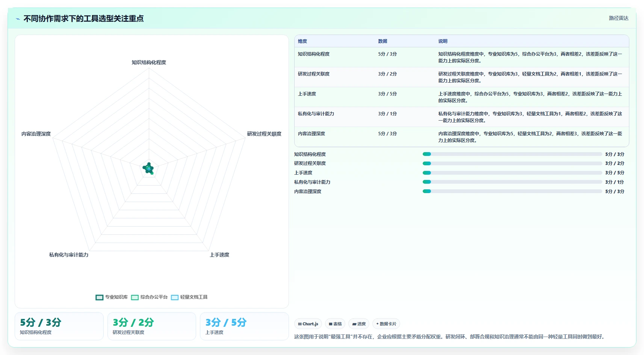
Task: Click the 3分 / 2分 value beside 研发过程关联度 bar
Action: click(615, 163)
